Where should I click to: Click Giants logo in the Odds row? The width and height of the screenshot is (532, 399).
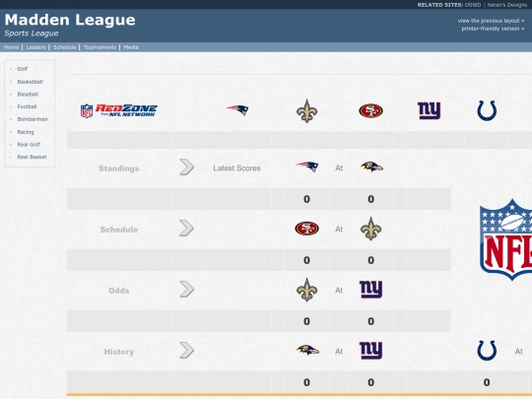pos(370,290)
